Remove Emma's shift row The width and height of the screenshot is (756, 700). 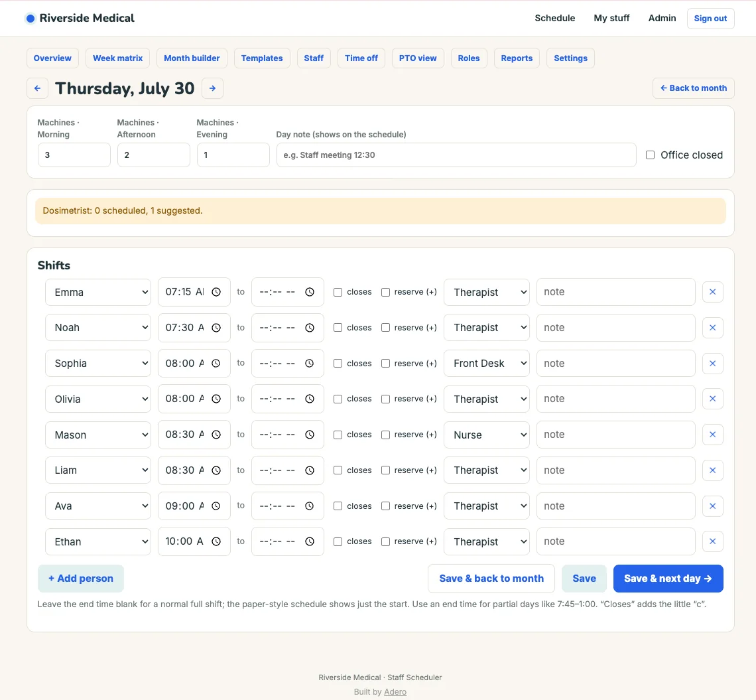click(x=713, y=292)
